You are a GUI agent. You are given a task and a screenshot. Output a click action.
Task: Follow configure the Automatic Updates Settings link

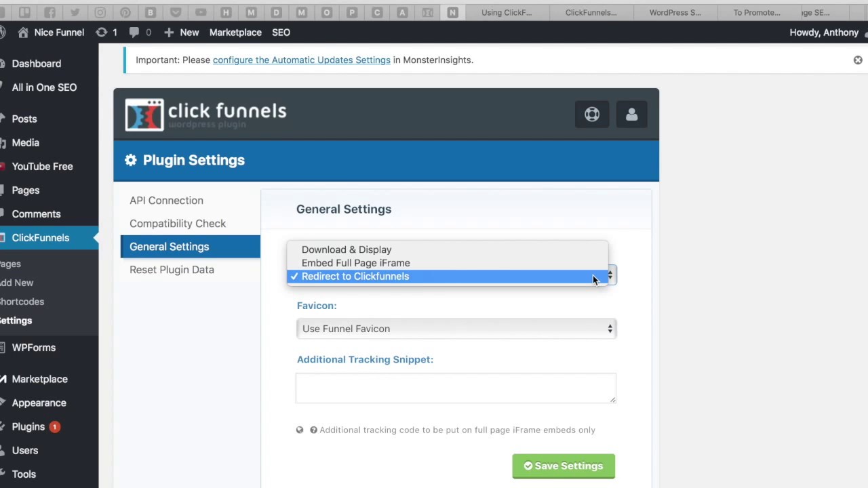coord(302,60)
